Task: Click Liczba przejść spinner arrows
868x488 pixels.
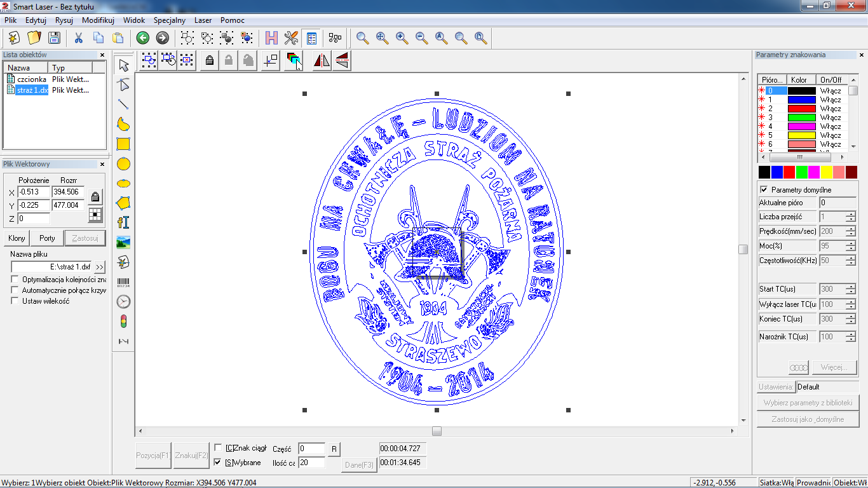Action: tap(851, 217)
